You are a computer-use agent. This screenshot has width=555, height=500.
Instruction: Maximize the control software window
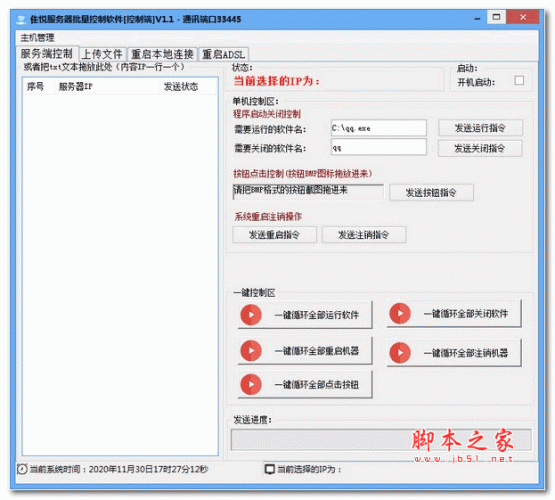click(496, 17)
